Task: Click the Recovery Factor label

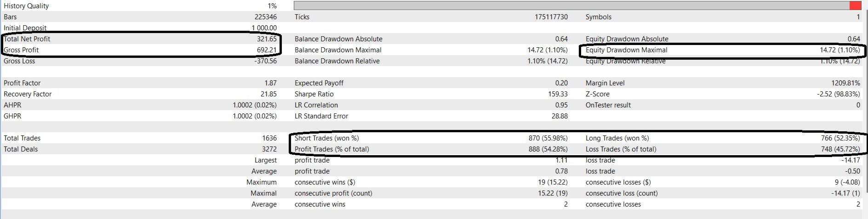Action: tap(28, 94)
